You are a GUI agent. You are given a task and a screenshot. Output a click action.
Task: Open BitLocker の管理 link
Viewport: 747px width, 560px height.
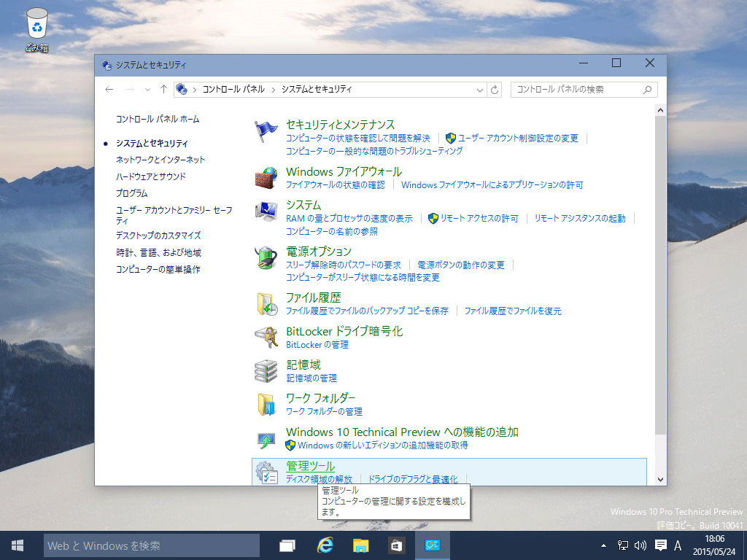[317, 344]
